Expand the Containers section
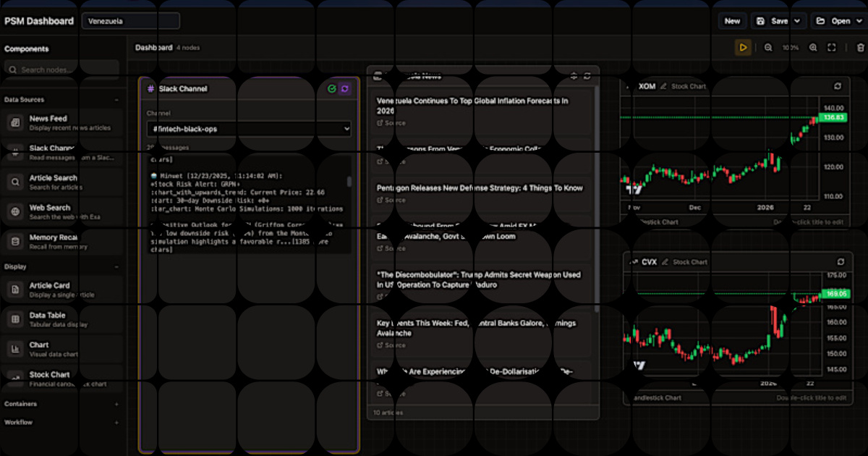Image resolution: width=868 pixels, height=456 pixels. 116,404
